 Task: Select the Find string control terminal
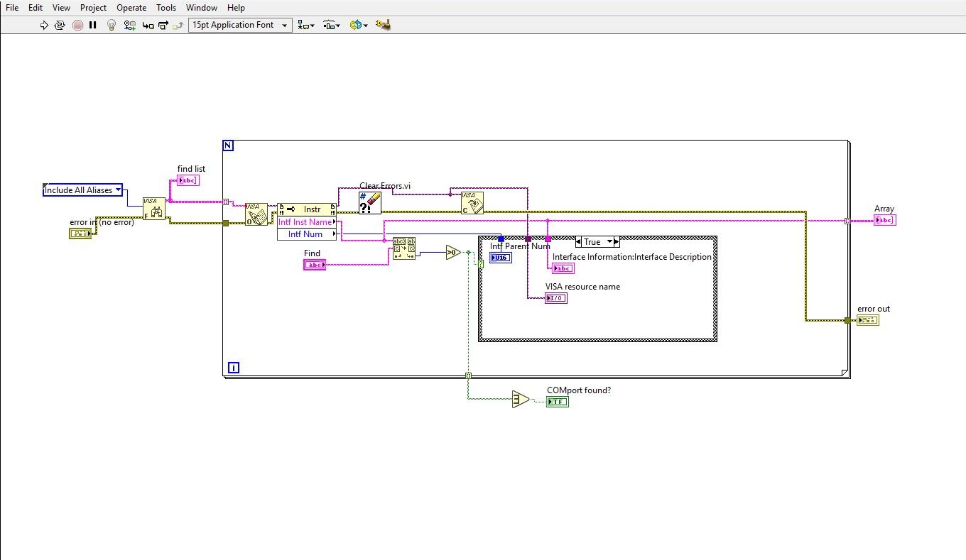(x=315, y=265)
